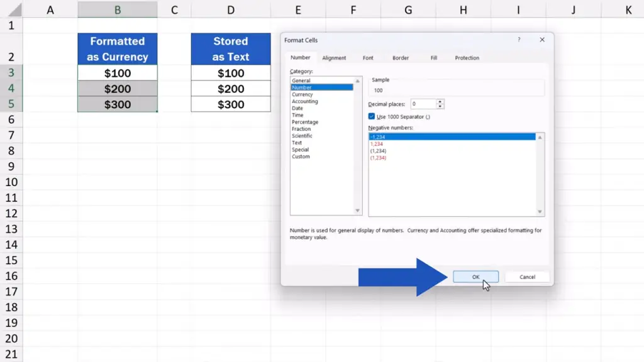Go to the Border tab
The image size is (644, 362).
click(x=401, y=58)
